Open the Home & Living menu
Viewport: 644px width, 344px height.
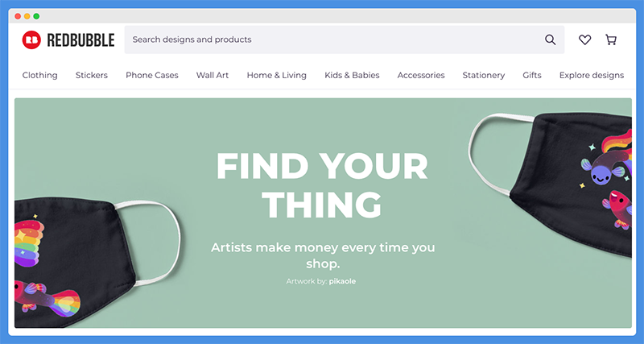(x=276, y=75)
